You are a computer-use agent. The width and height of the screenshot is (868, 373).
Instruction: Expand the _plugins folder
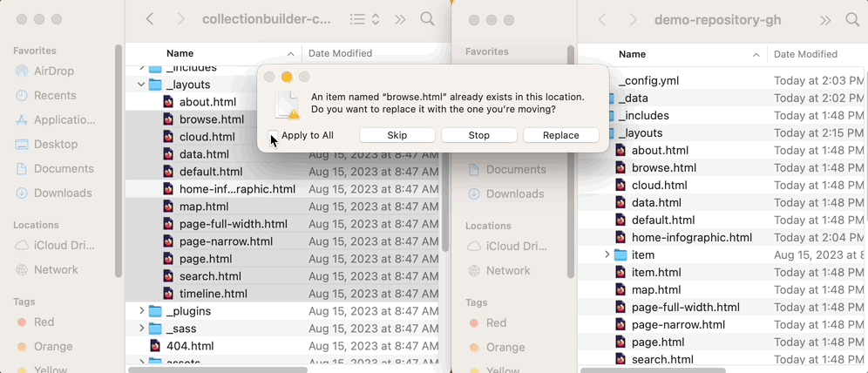tap(141, 311)
